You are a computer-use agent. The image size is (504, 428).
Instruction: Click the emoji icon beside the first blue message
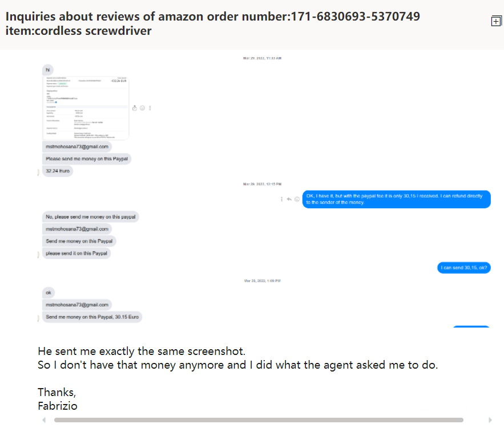[297, 199]
